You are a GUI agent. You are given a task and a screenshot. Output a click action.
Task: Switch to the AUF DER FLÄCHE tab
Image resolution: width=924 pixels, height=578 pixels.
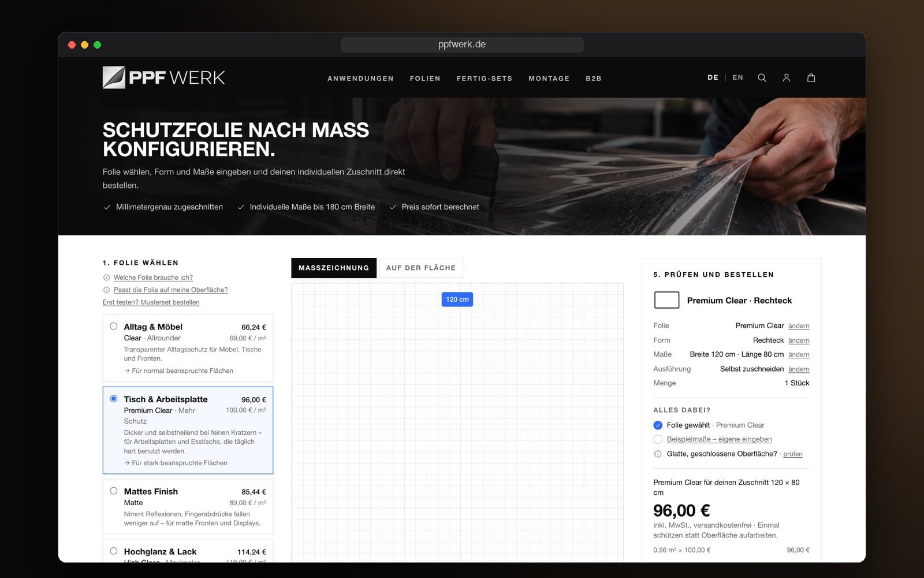421,268
